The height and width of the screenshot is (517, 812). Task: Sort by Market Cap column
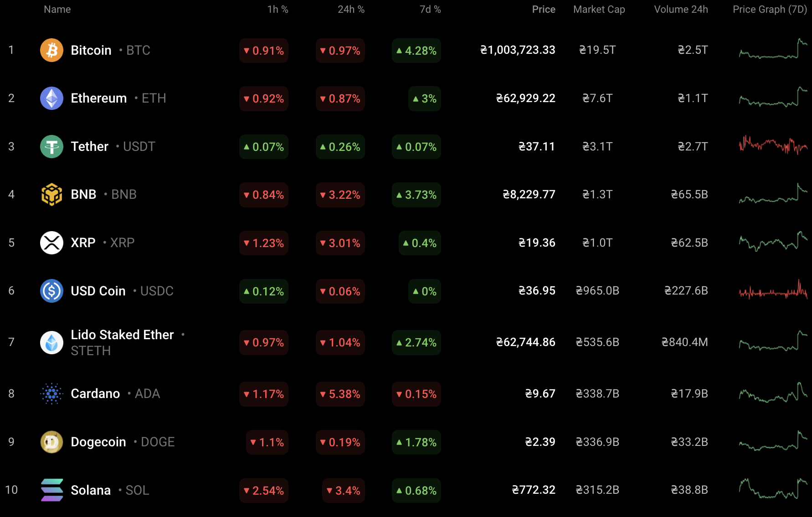(x=599, y=9)
